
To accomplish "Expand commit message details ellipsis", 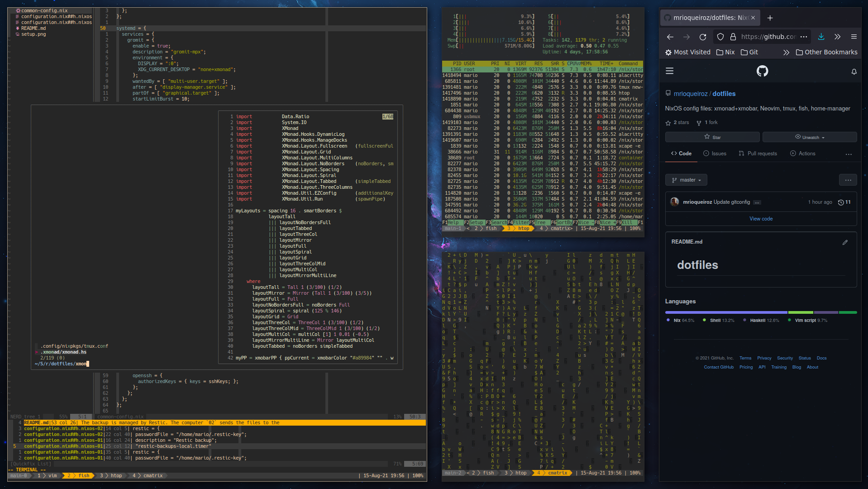I will [x=758, y=202].
